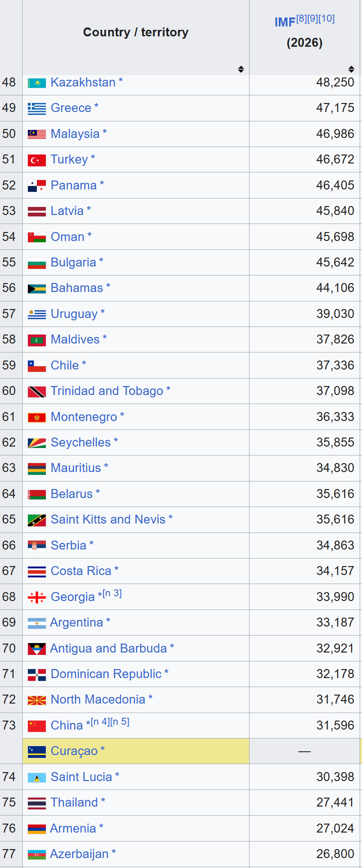Screen dimensions: 362x868
Task: Sort table by Country / territory column
Action: coord(241,69)
